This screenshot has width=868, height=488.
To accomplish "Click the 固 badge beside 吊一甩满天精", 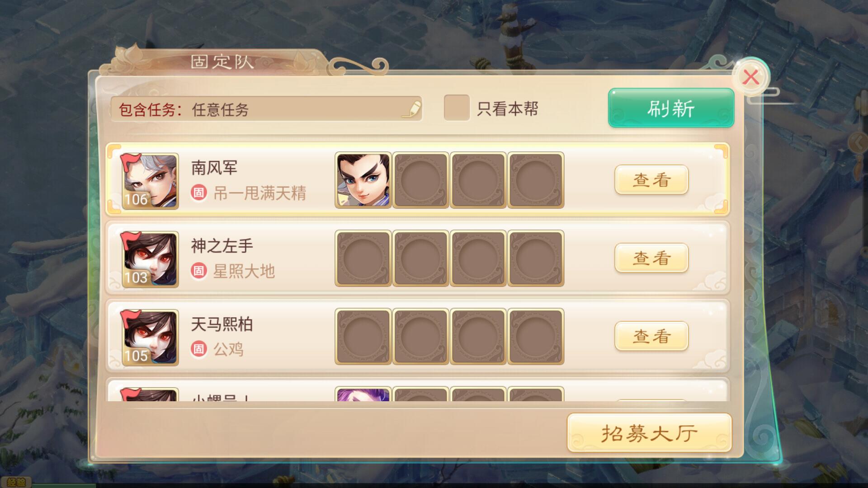I will [198, 193].
